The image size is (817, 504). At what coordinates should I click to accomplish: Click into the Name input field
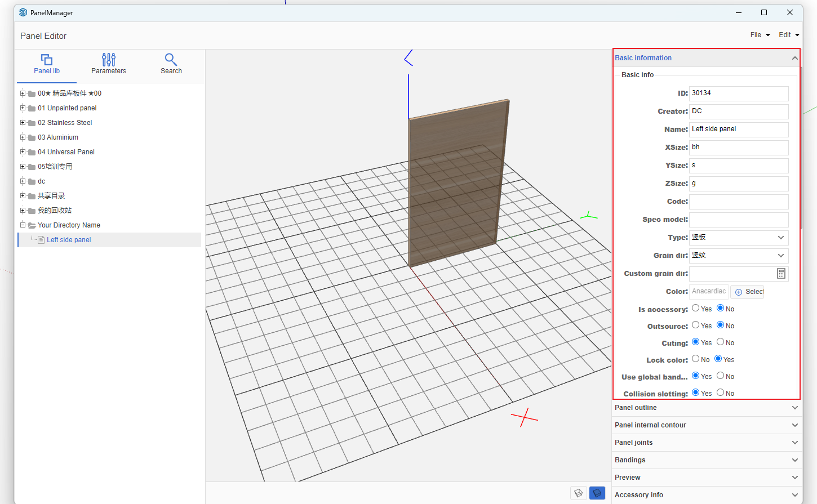point(738,130)
